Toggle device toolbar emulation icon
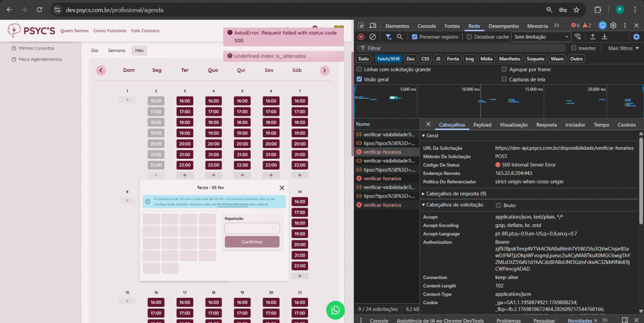The height and width of the screenshot is (323, 644). click(x=373, y=26)
